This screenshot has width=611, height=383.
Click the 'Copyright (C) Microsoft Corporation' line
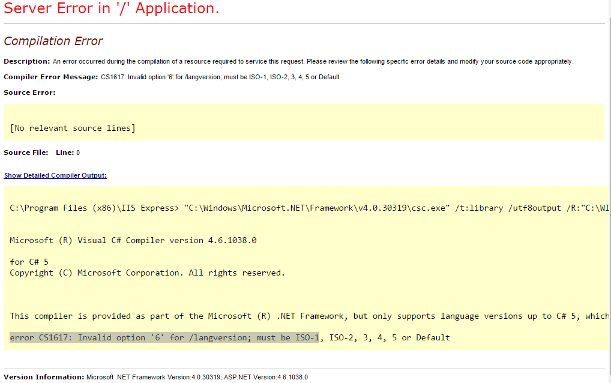point(147,273)
